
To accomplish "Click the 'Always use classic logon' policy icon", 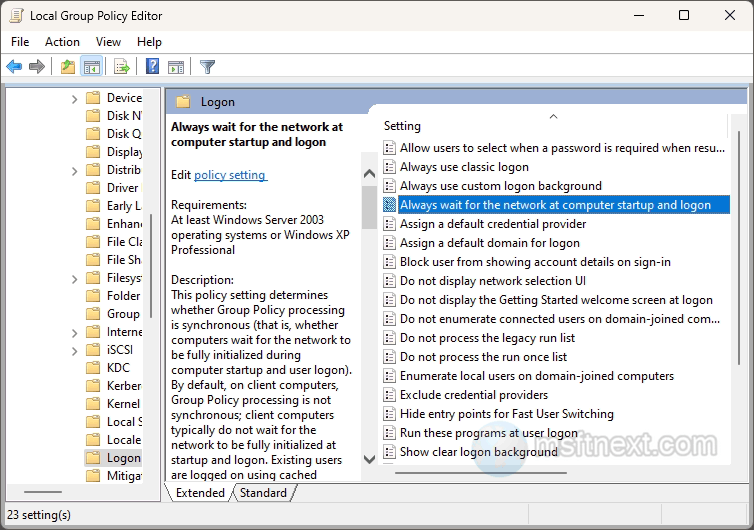I will coord(390,167).
